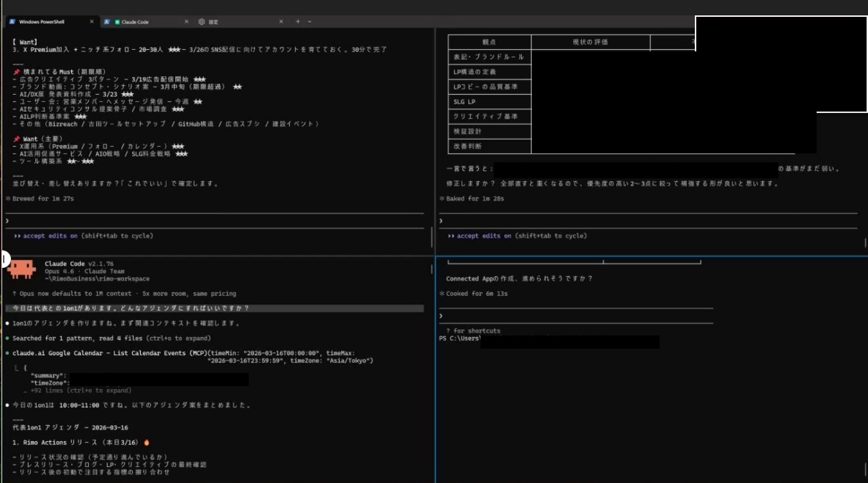
Task: Close the Claude Code tab
Action: (186, 22)
